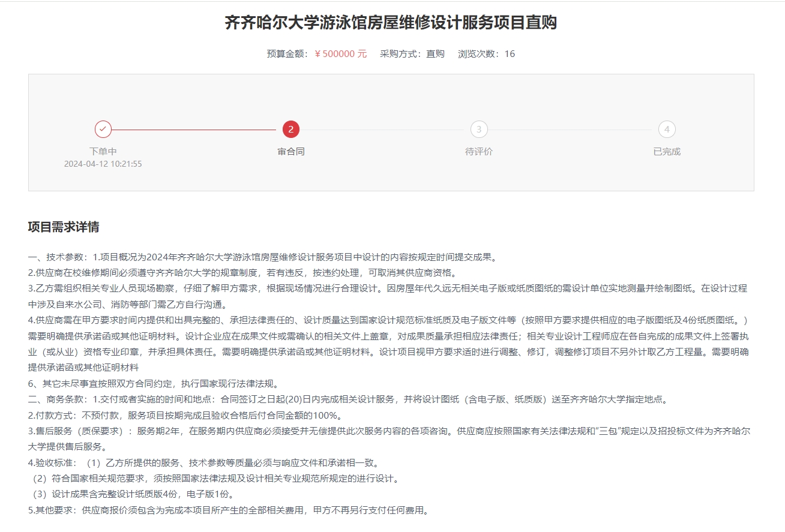Click the 采购方式：直购 text
Viewport: 785px width, 532px height.
pos(412,54)
